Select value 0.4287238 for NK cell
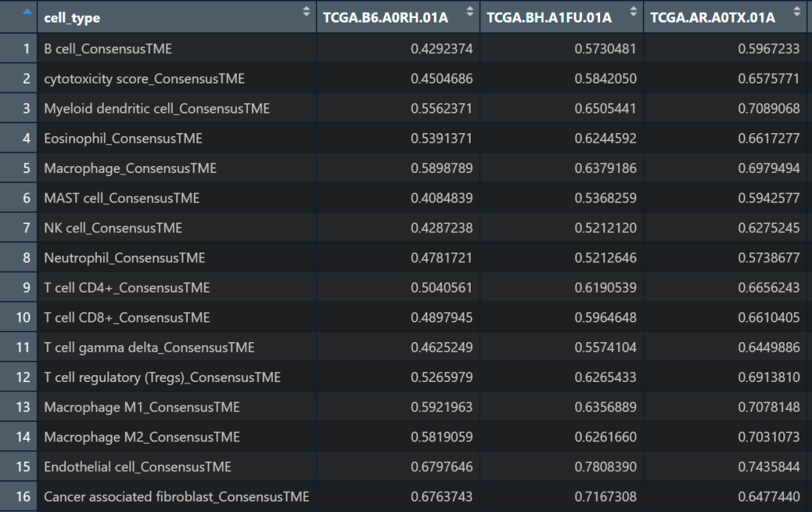This screenshot has height=512, width=812. pyautogui.click(x=442, y=229)
